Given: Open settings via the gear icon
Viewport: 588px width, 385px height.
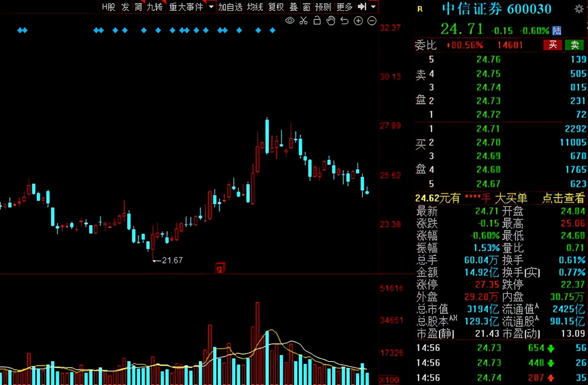Looking at the screenshot, I should tap(580, 8).
